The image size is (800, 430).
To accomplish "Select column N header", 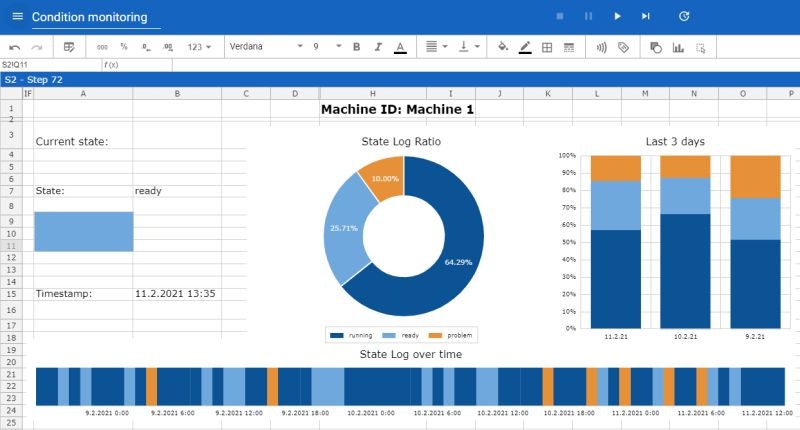I will pyautogui.click(x=694, y=93).
